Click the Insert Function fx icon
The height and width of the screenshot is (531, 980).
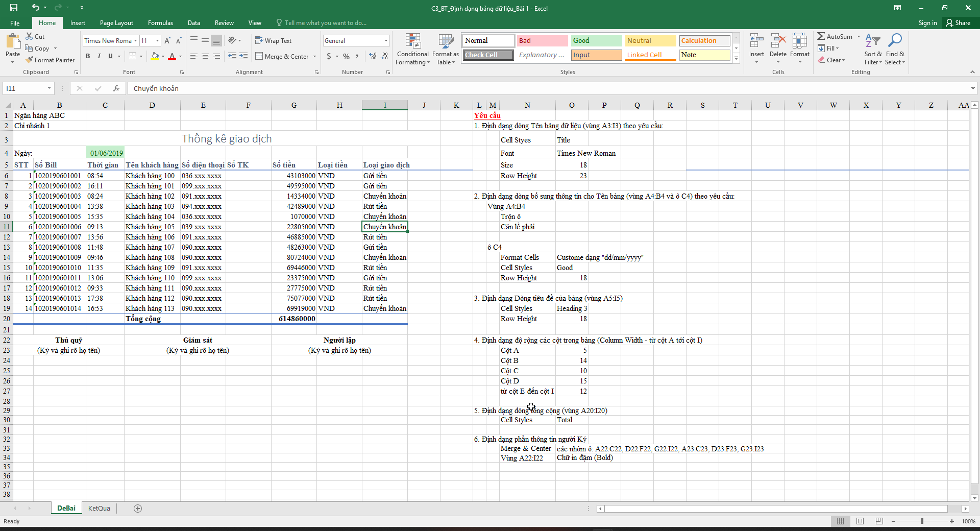pos(116,88)
